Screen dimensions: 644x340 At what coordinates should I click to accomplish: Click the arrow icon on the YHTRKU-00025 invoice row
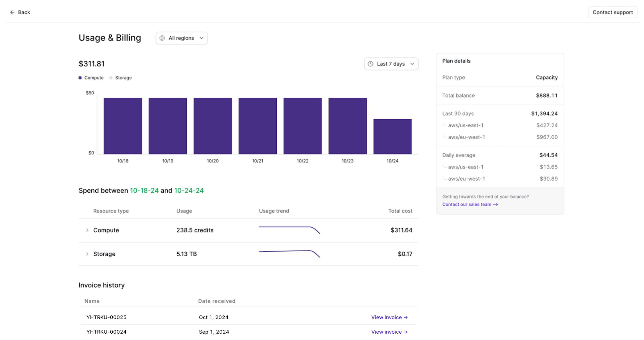click(x=406, y=318)
